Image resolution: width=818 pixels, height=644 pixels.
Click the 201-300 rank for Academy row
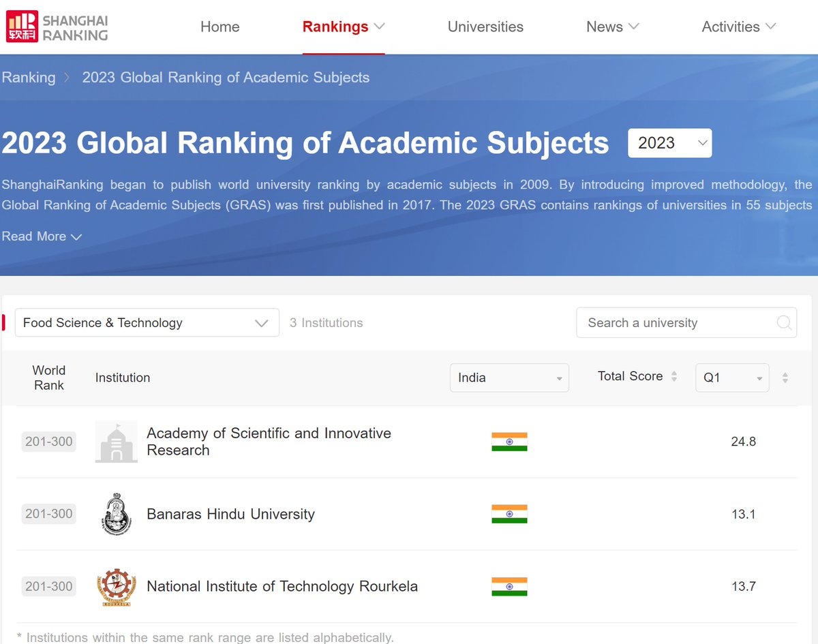(49, 442)
